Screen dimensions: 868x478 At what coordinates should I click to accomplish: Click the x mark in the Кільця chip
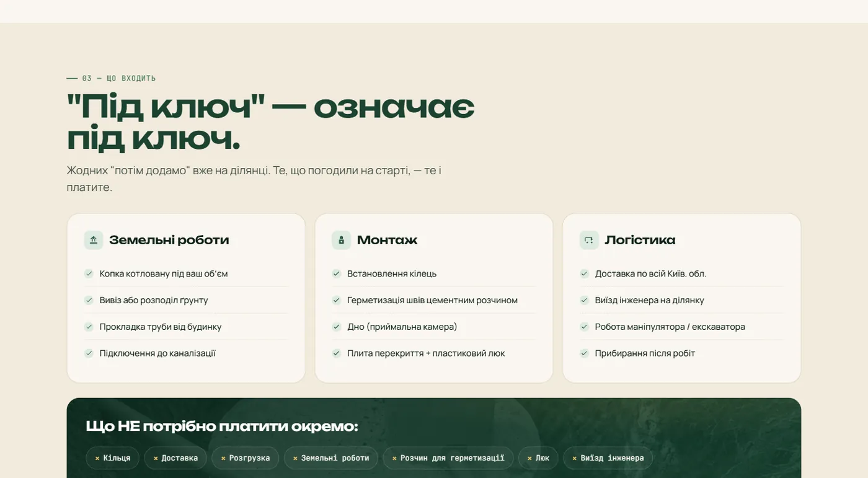click(97, 458)
